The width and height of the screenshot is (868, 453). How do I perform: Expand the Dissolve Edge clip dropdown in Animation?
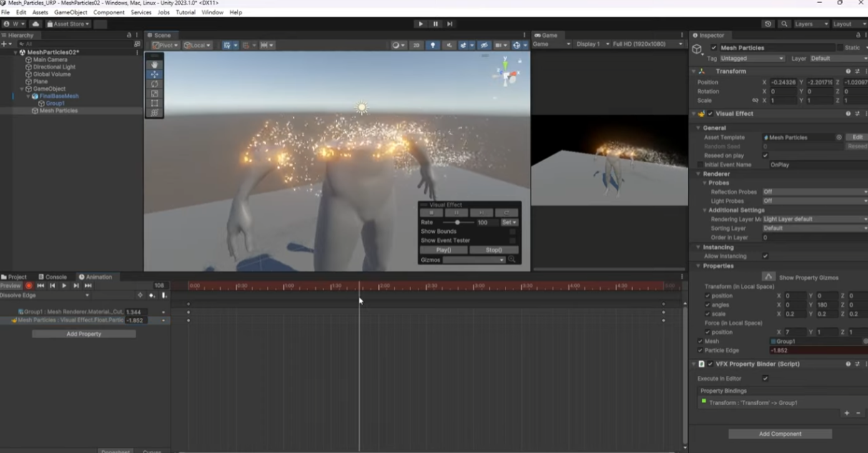point(87,294)
